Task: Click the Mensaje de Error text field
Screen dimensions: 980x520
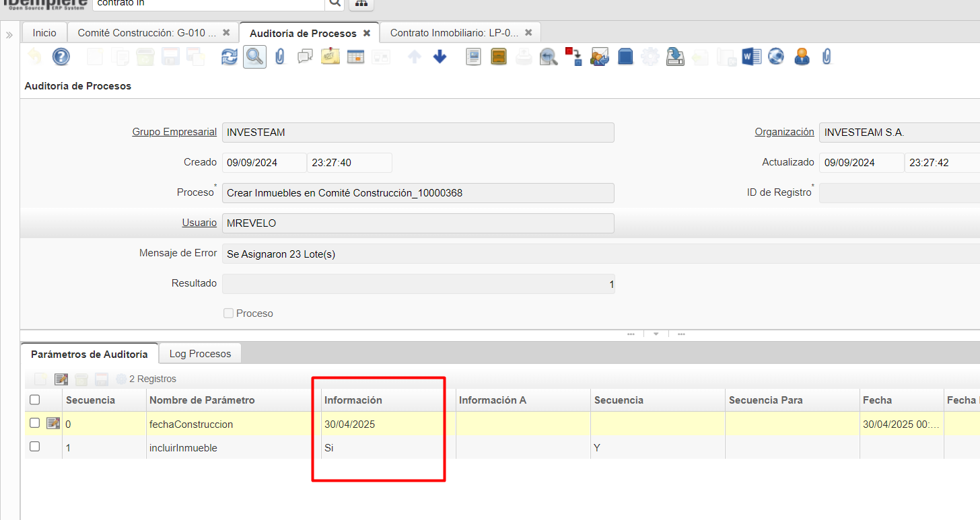Action: click(599, 254)
